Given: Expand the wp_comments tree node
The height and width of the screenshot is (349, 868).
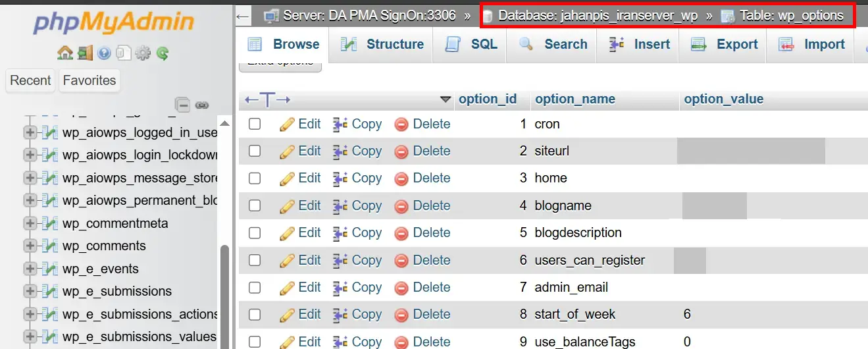Looking at the screenshot, I should pyautogui.click(x=30, y=246).
